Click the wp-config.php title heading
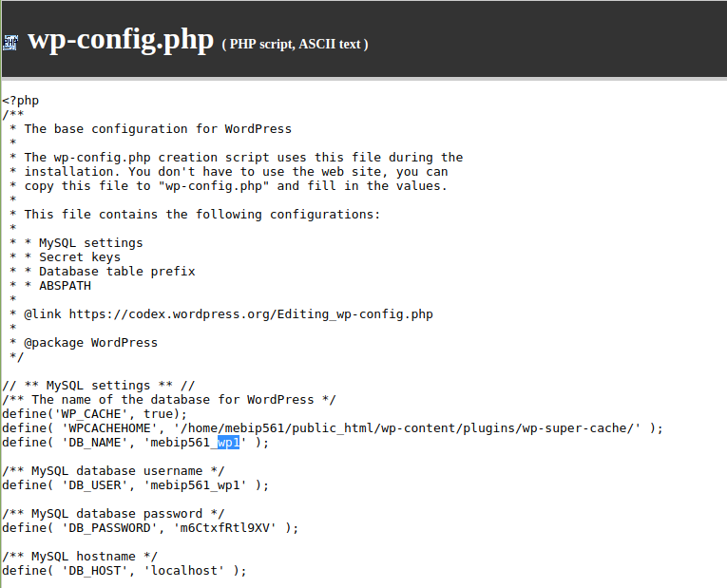 point(121,40)
